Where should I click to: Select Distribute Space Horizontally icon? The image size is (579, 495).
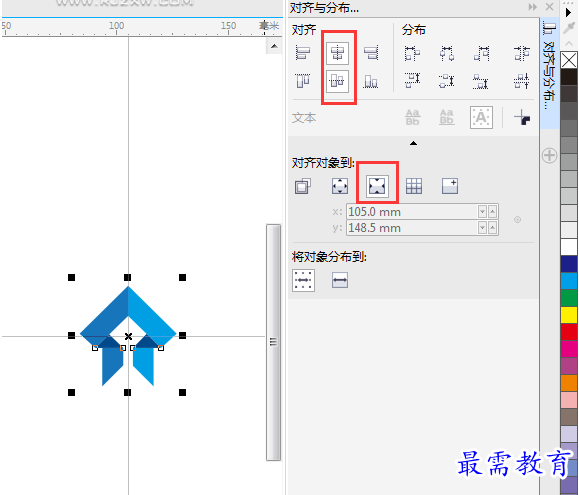[521, 54]
